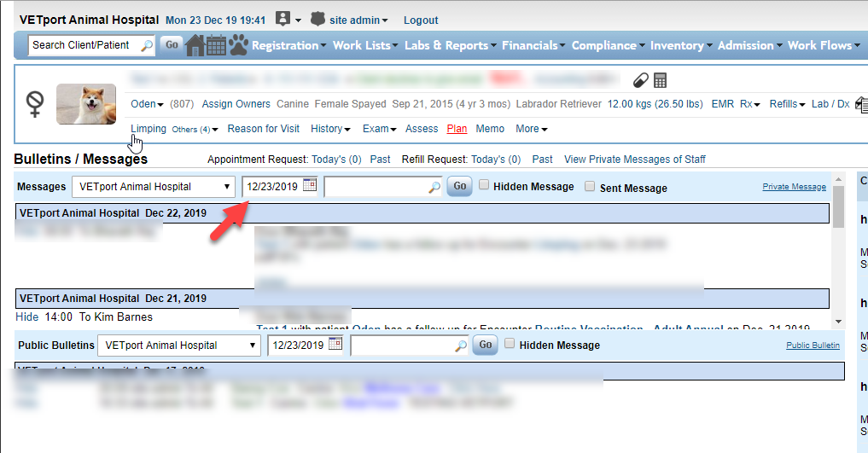Image resolution: width=868 pixels, height=453 pixels.
Task: Click the paw print icon
Action: coord(239,45)
